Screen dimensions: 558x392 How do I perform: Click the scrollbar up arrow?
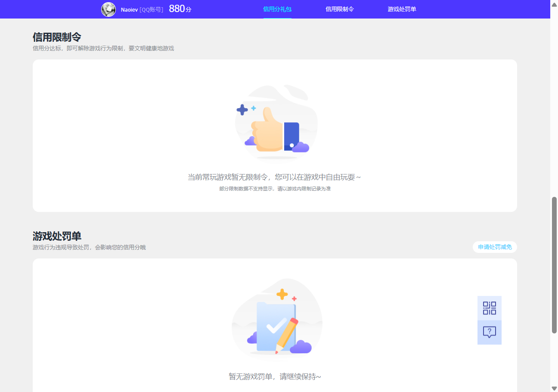click(554, 4)
